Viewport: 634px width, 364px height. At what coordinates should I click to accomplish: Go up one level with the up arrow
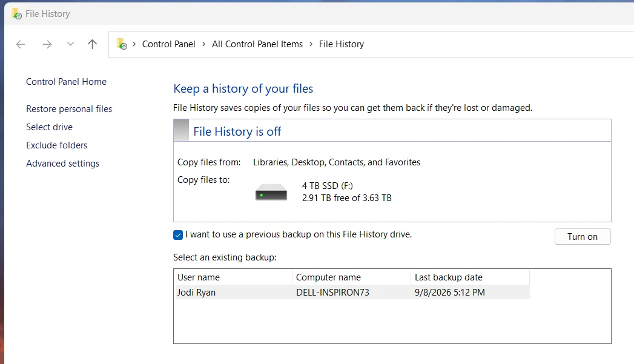tap(92, 44)
